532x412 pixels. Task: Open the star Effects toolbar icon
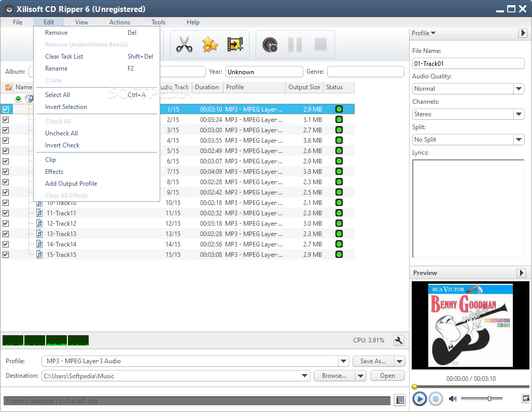pos(210,45)
